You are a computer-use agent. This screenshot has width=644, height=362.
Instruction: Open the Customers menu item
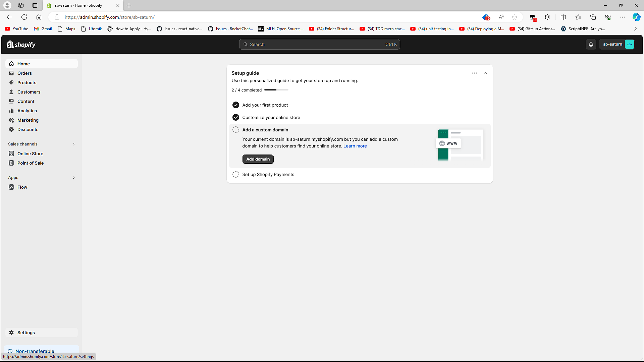pyautogui.click(x=29, y=92)
